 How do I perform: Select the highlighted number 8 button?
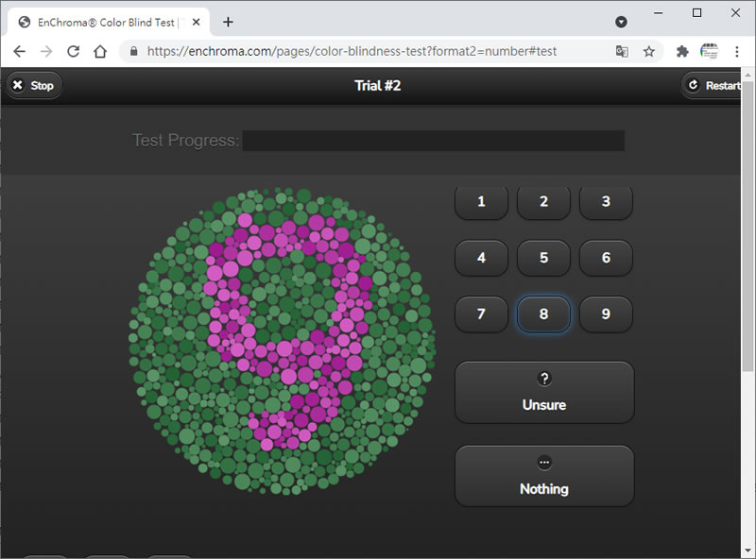point(543,314)
